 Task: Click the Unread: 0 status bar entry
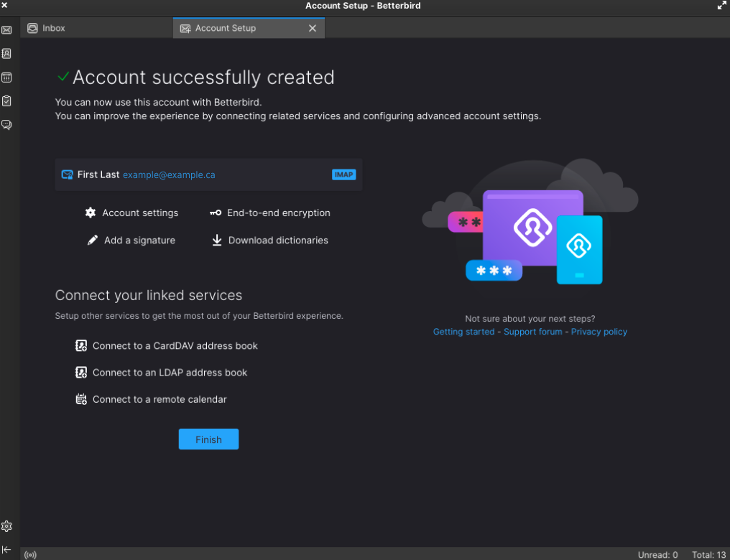tap(657, 554)
